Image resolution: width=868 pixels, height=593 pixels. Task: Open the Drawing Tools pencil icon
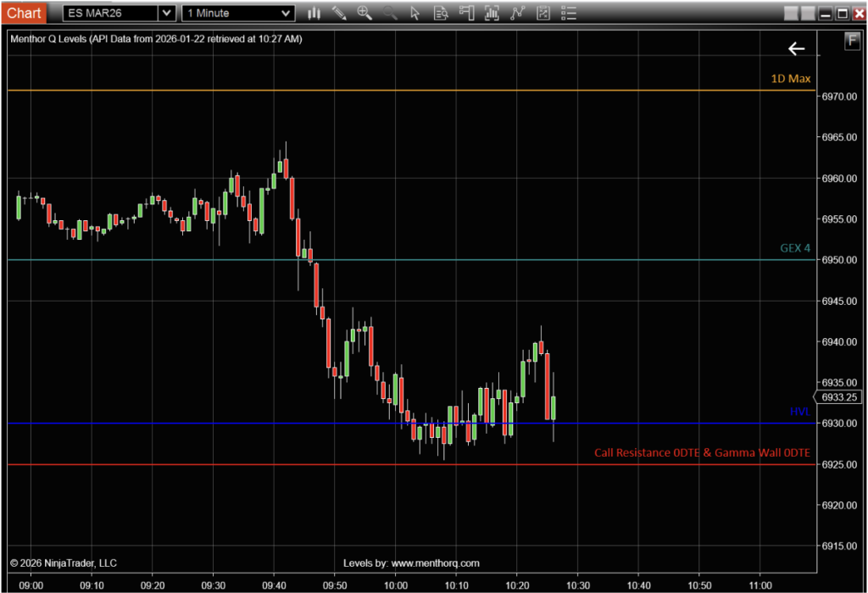coord(339,13)
